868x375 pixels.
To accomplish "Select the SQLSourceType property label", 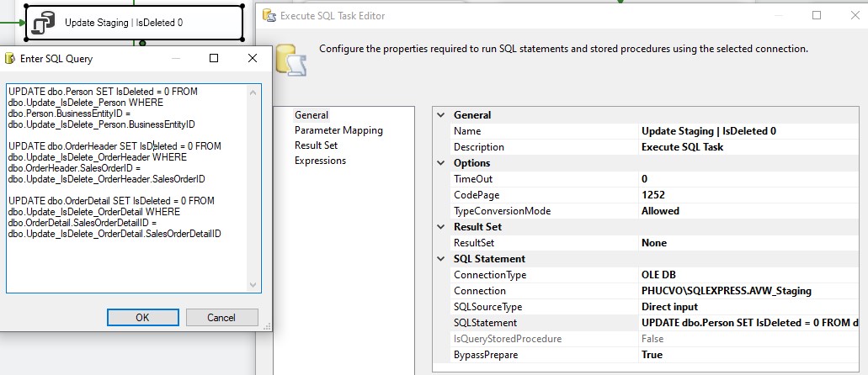I will (487, 307).
